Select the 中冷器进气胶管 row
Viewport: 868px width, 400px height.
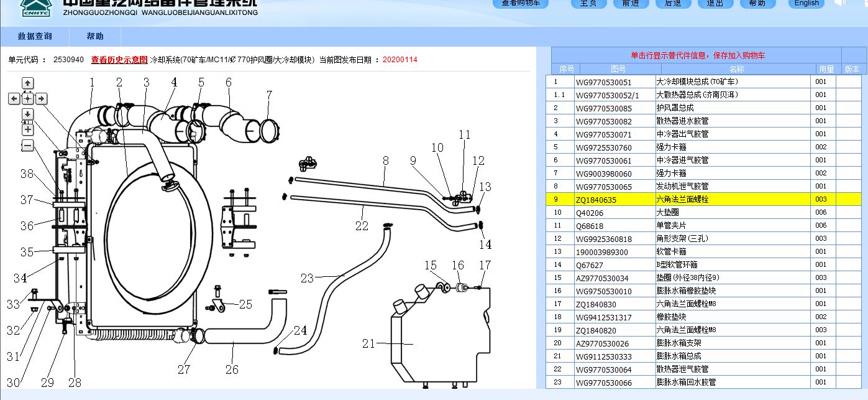703,160
